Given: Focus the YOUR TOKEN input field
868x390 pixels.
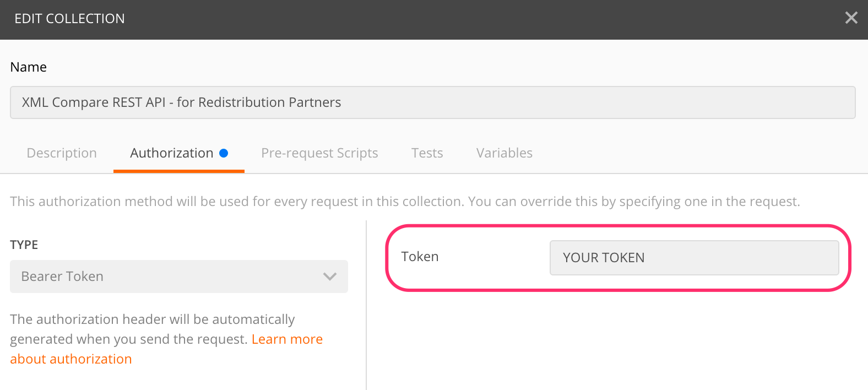Looking at the screenshot, I should point(694,258).
